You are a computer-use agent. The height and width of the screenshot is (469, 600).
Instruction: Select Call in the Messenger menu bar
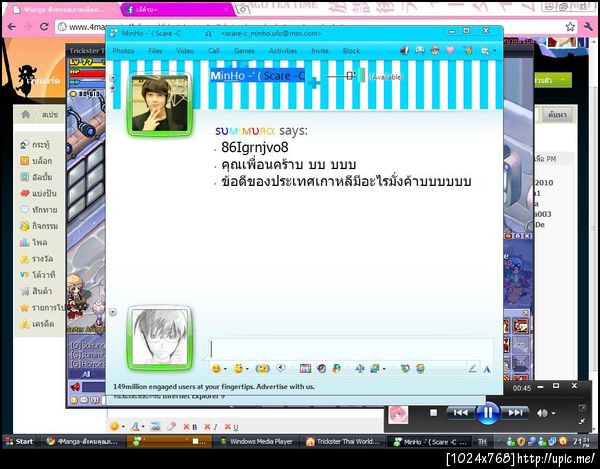[x=214, y=51]
